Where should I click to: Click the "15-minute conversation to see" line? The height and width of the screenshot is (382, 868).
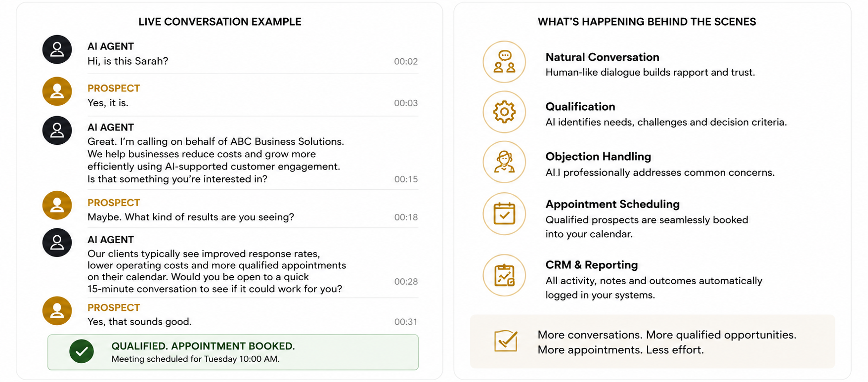[215, 289]
